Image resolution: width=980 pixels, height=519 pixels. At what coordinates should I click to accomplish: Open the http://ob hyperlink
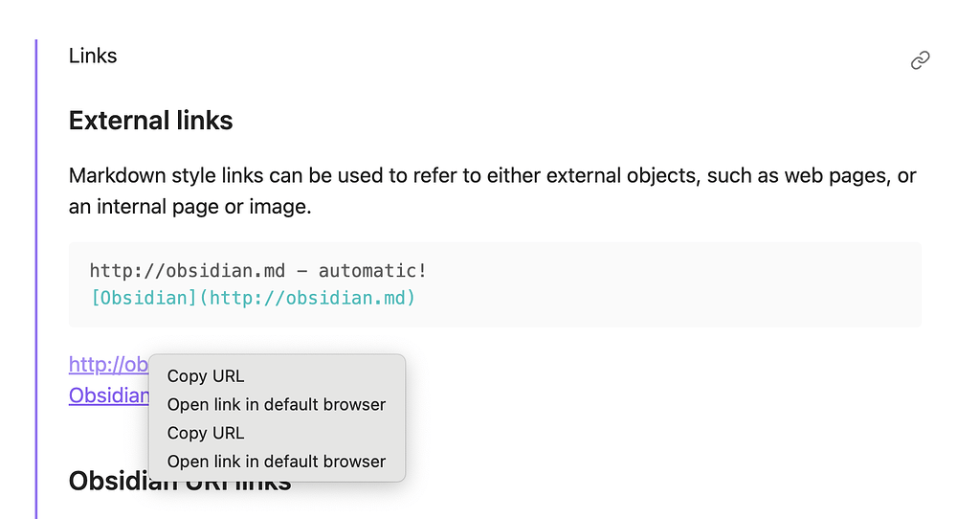click(x=108, y=364)
